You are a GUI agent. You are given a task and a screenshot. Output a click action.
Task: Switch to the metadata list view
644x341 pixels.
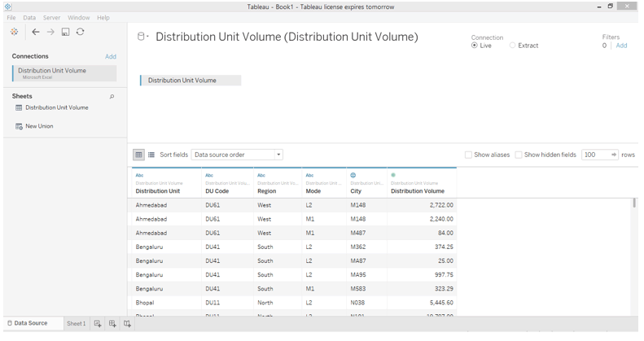click(x=151, y=155)
